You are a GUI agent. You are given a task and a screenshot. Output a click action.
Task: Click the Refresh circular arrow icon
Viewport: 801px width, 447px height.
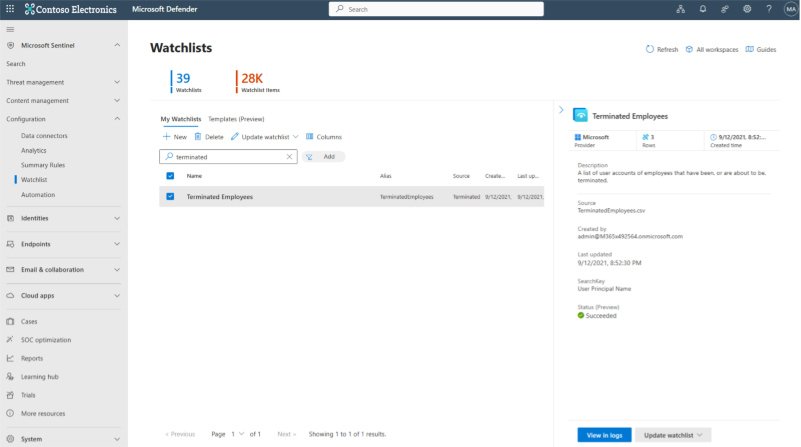click(x=650, y=49)
